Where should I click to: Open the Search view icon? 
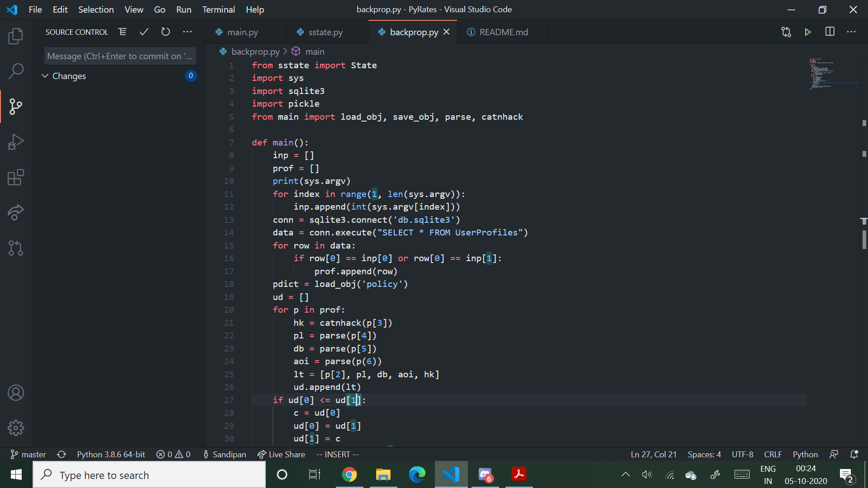coord(16,71)
